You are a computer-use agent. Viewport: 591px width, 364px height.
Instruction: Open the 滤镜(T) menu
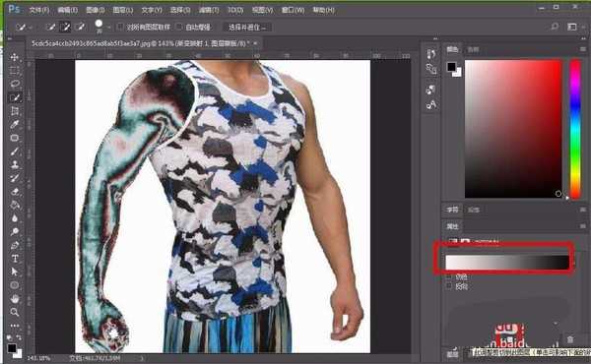209,10
